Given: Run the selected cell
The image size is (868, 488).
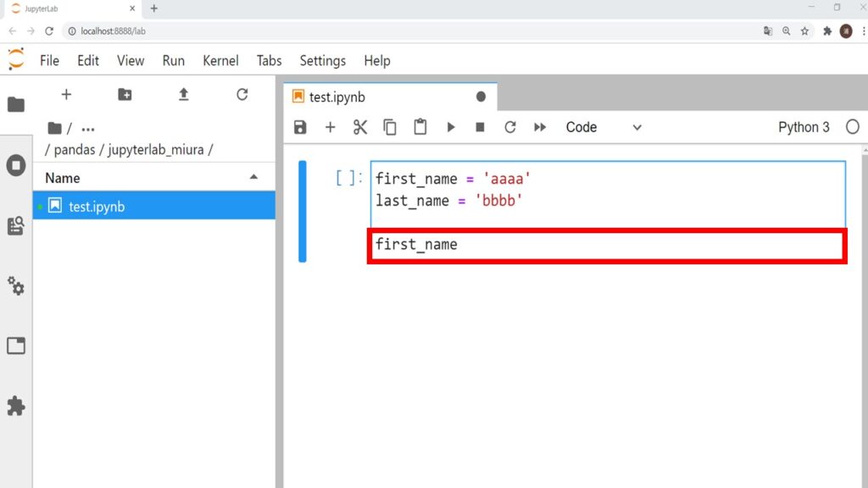Looking at the screenshot, I should pos(450,126).
